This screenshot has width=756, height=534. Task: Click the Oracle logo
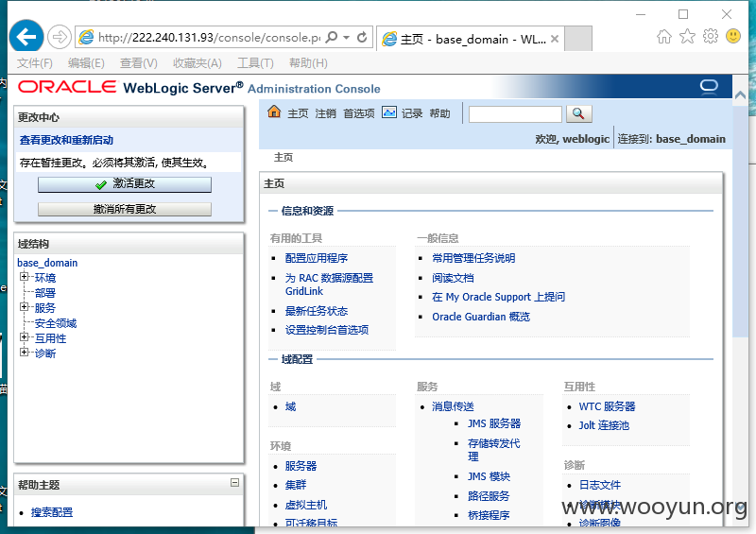click(67, 87)
